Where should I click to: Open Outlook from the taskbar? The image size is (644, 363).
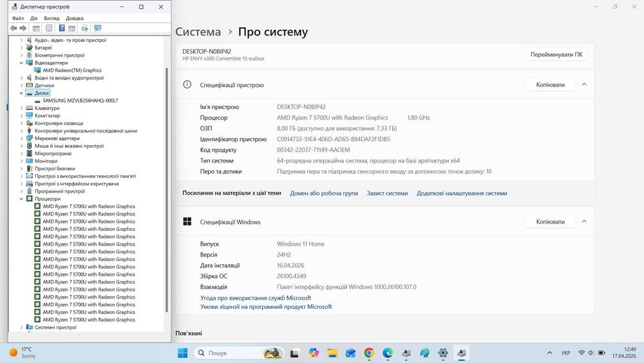tap(350, 353)
